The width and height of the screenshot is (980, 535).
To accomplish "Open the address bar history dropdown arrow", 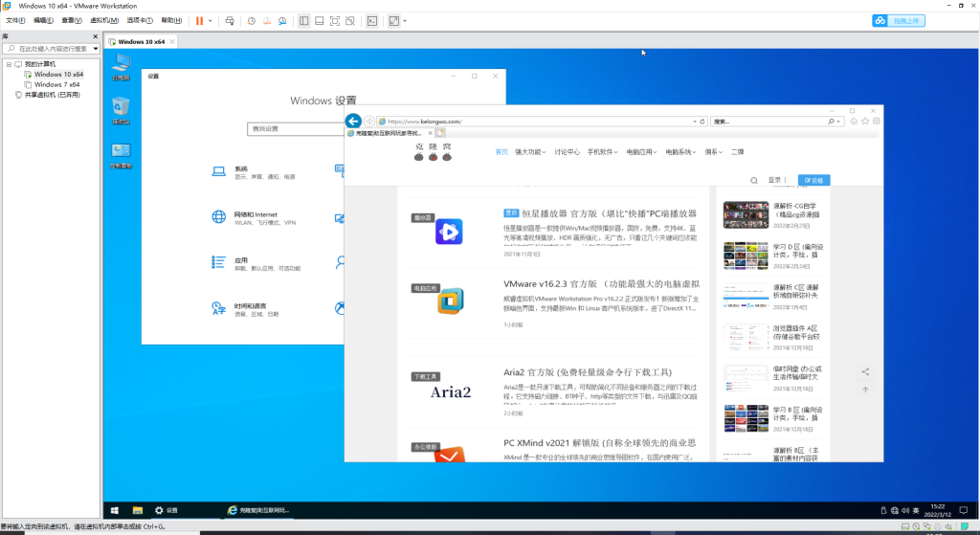I will click(695, 122).
